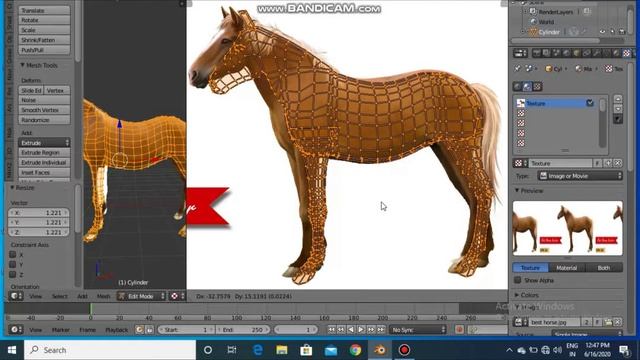Open viewport shading selector dropdown
The image size is (640, 360).
[178, 296]
